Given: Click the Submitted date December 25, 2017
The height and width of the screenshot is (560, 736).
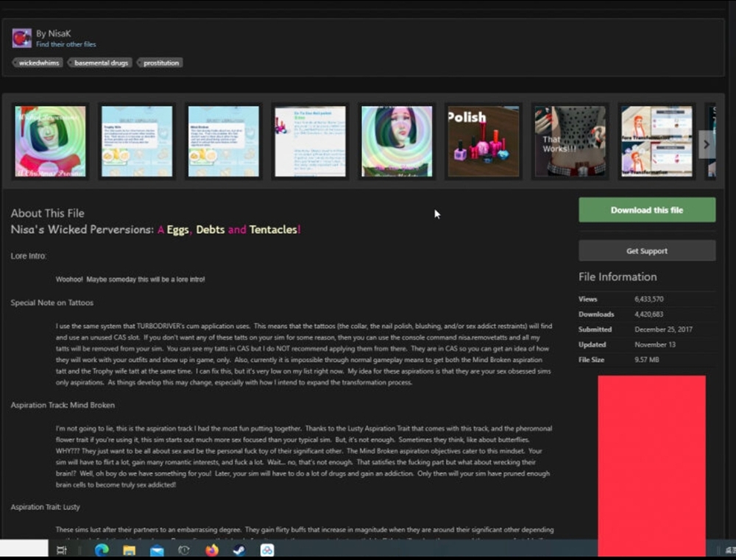Looking at the screenshot, I should pyautogui.click(x=663, y=329).
